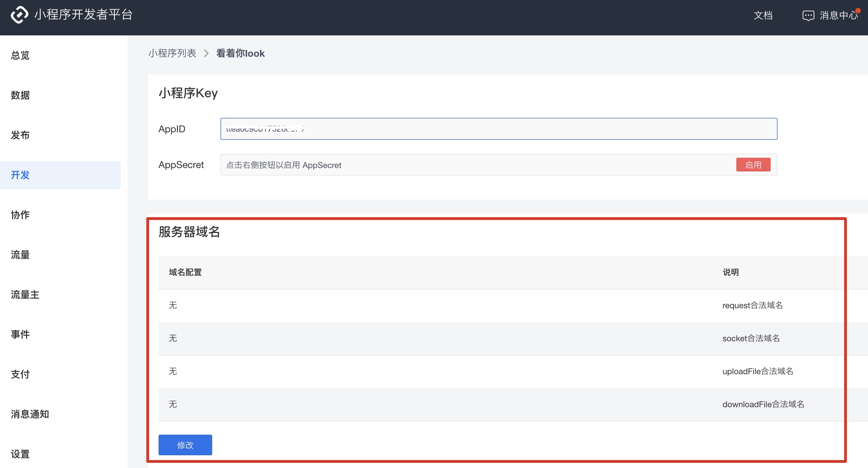
Task: Open 支付 sidebar section
Action: pos(20,374)
